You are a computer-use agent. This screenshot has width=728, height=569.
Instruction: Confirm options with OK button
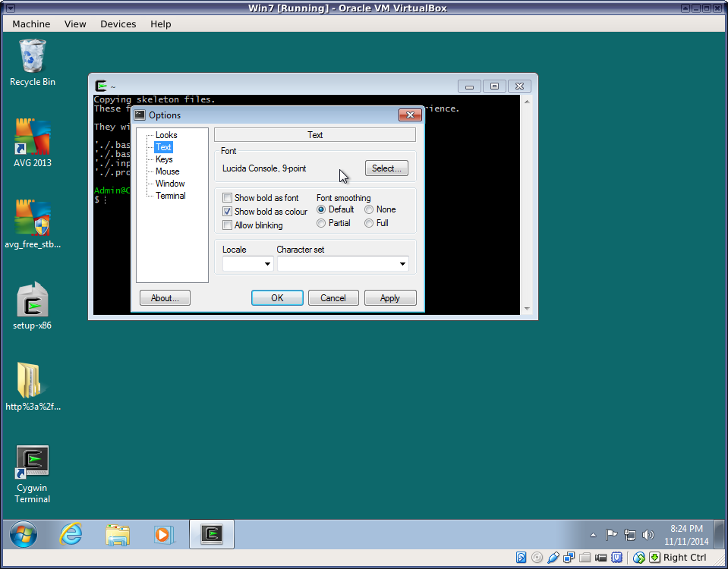click(277, 298)
